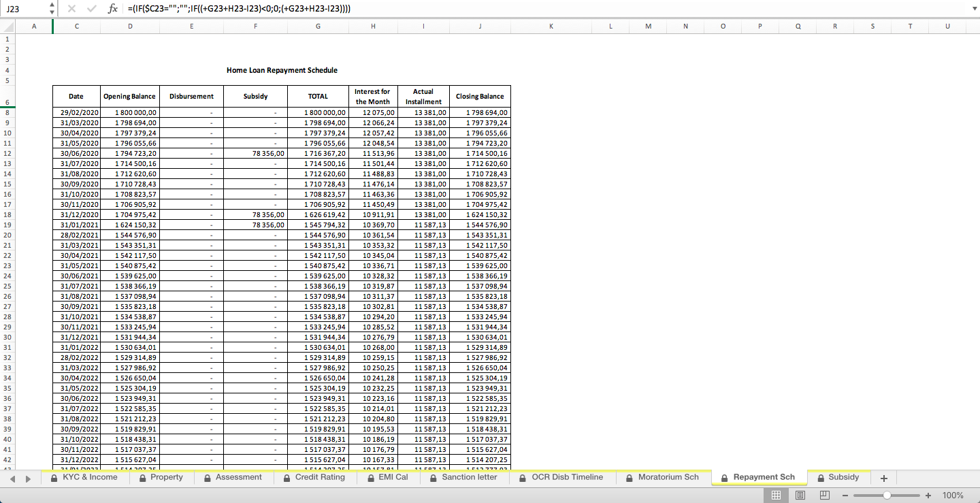Click the subsidy value 78 356,00 in the 31/12/2020 row
The width and height of the screenshot is (980, 503).
point(255,214)
